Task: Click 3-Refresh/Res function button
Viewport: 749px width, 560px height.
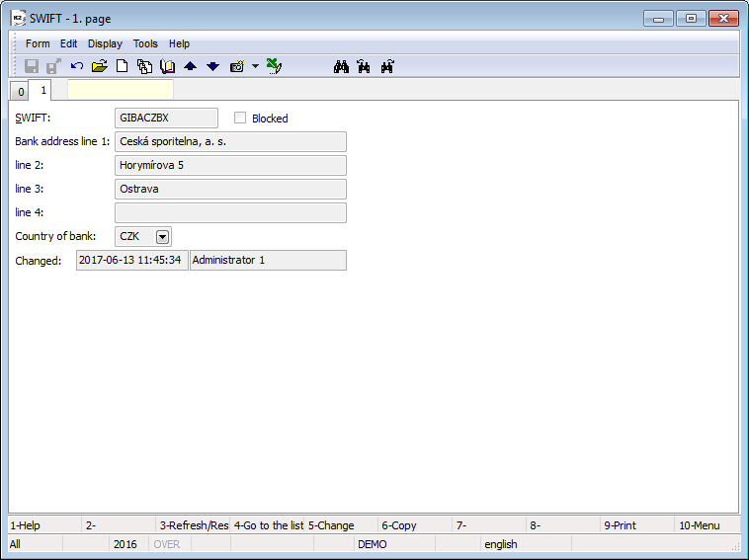Action: tap(193, 525)
